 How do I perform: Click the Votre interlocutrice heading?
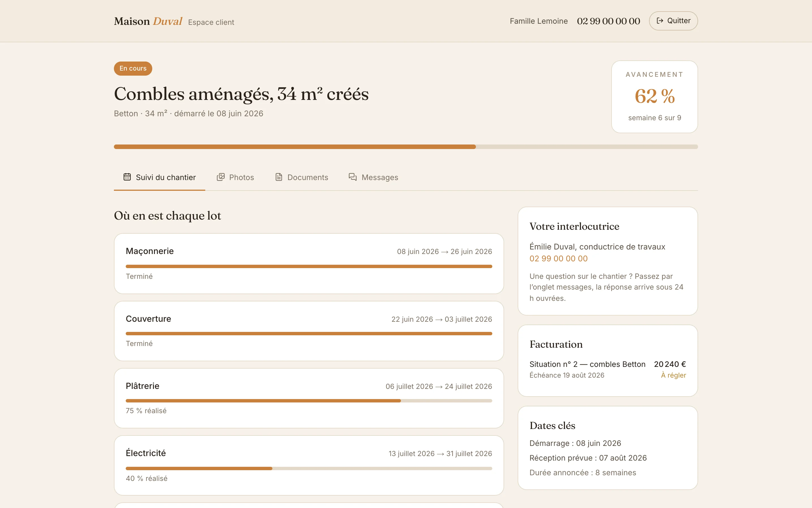(x=574, y=226)
